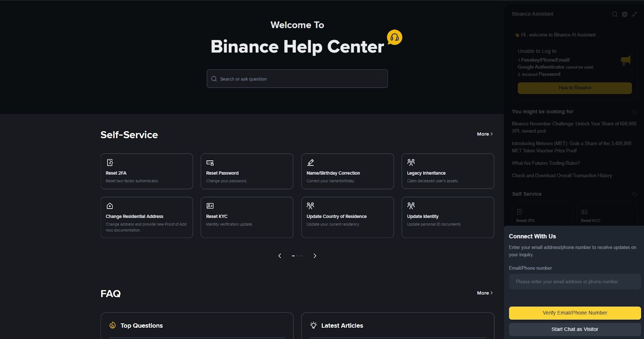Open the Reset 2FA self-service card
This screenshot has height=339, width=644.
147,171
